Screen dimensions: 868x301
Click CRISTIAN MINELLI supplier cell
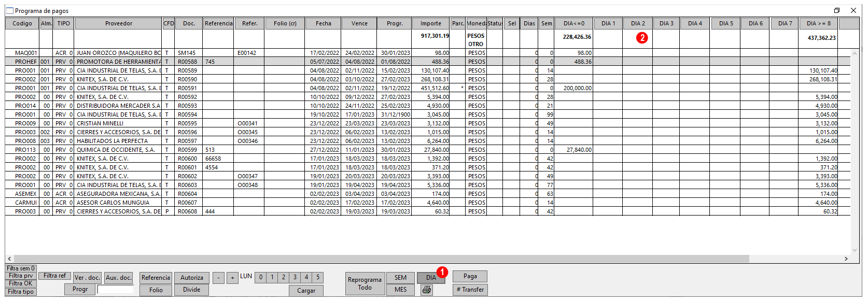pyautogui.click(x=118, y=123)
